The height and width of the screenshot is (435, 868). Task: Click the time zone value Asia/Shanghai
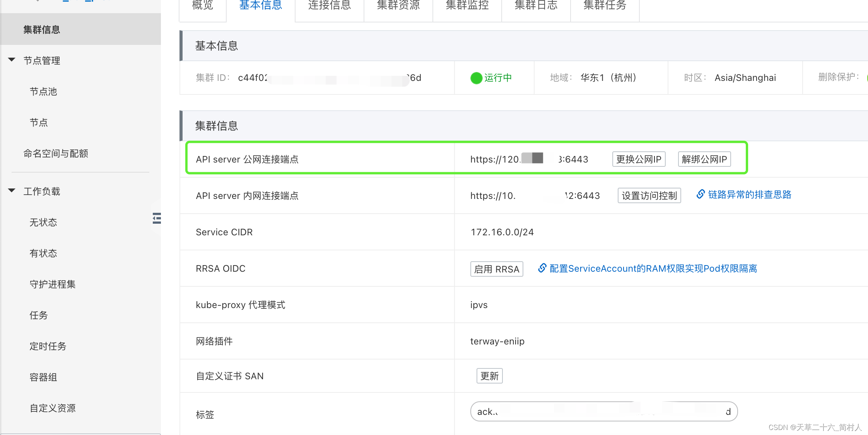(745, 78)
